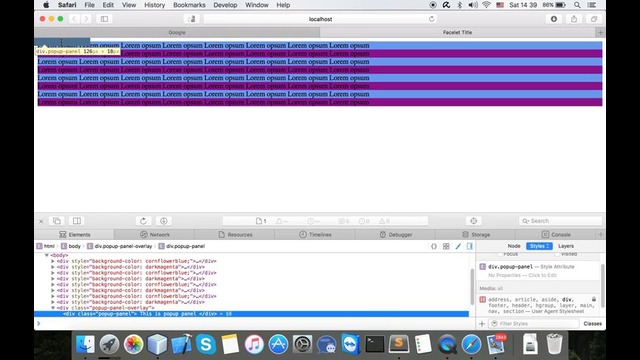
Task: Expand the first cornflowerblue div
Action: (x=53, y=261)
